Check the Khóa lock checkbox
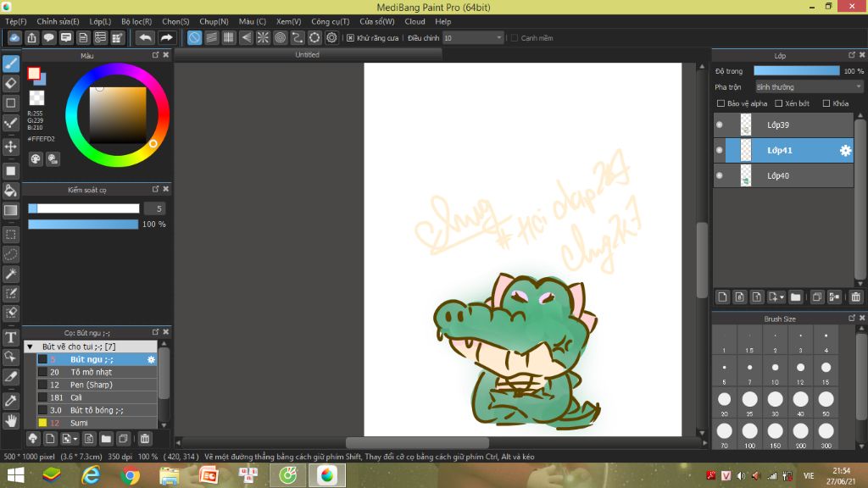The height and width of the screenshot is (488, 868). tap(826, 103)
